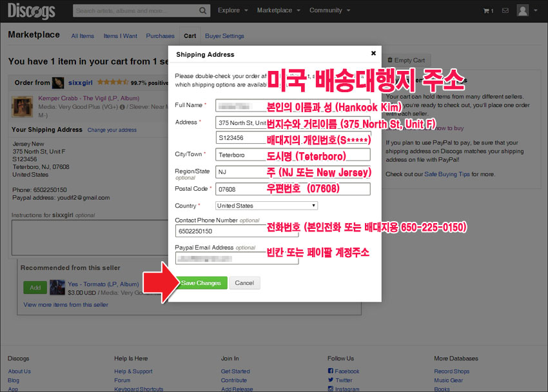Screen dimensions: 548x392
Task: Click the info icon beside Very Good Plus
Action: point(122,107)
